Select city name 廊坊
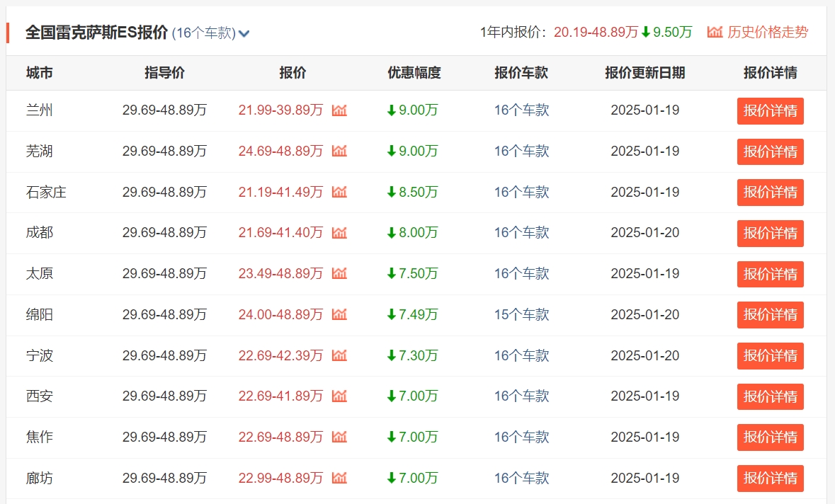Screen dimensions: 835x504 pos(40,478)
